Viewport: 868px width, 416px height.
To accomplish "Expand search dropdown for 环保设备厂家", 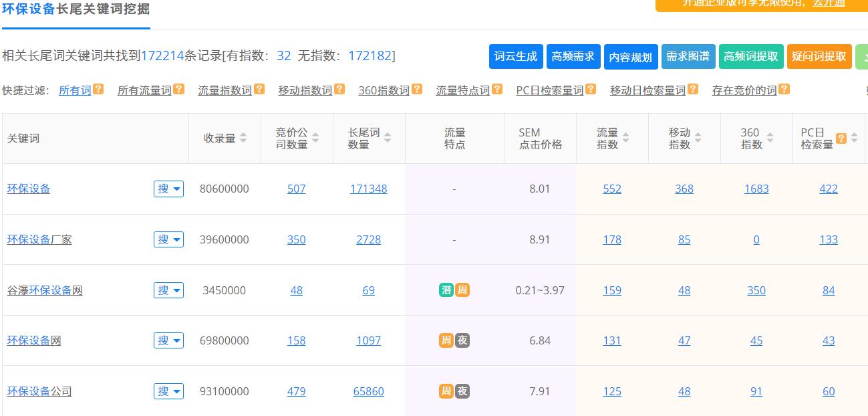I will [168, 239].
